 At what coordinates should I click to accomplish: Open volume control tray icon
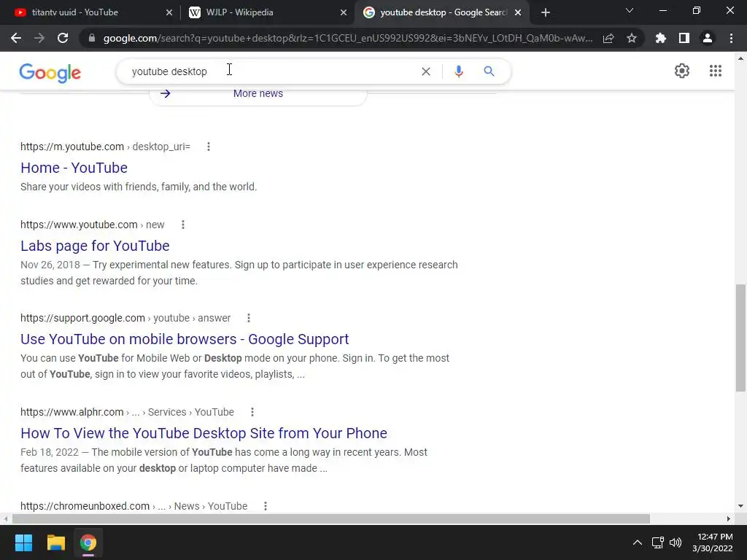(x=676, y=542)
